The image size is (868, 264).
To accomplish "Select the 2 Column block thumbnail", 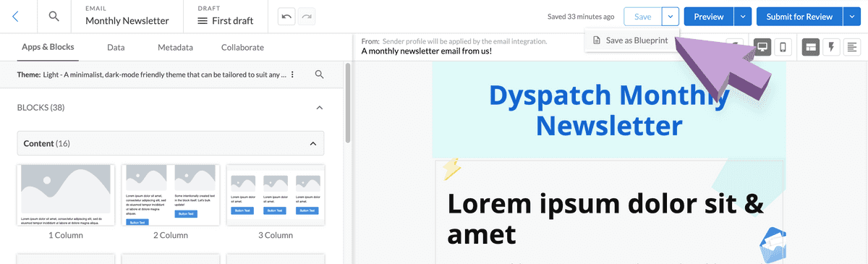I will 171,195.
